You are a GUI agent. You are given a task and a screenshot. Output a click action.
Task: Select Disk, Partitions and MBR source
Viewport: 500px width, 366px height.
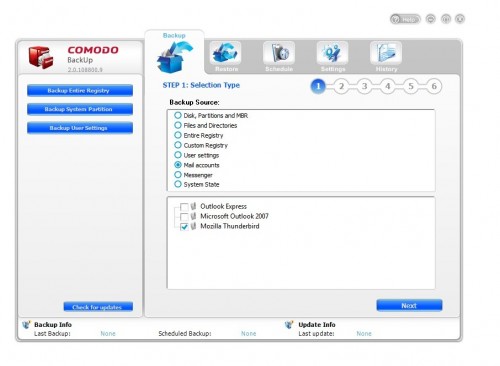pyautogui.click(x=178, y=115)
